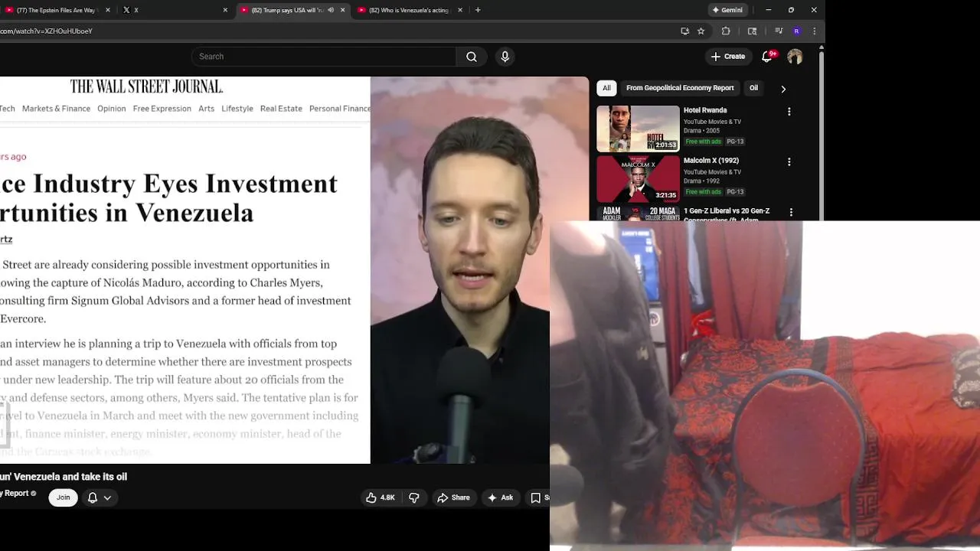Open Hotel Rwanda movie thumbnail
The height and width of the screenshot is (551, 980).
(638, 129)
